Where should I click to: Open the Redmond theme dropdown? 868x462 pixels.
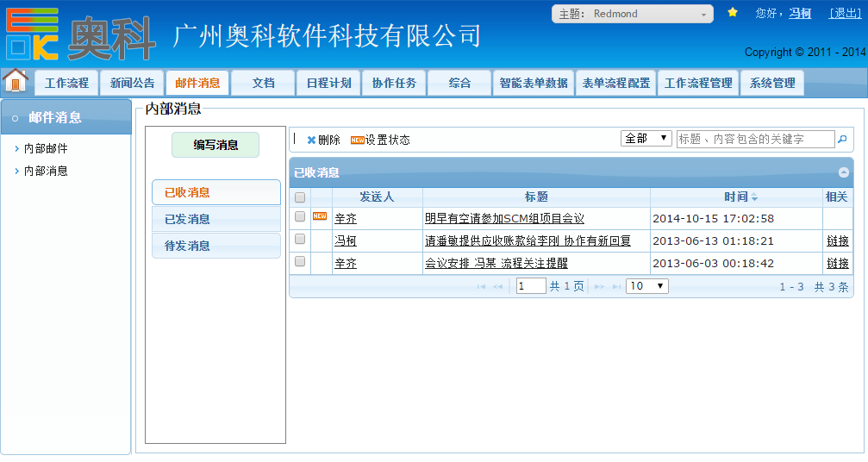click(x=633, y=14)
